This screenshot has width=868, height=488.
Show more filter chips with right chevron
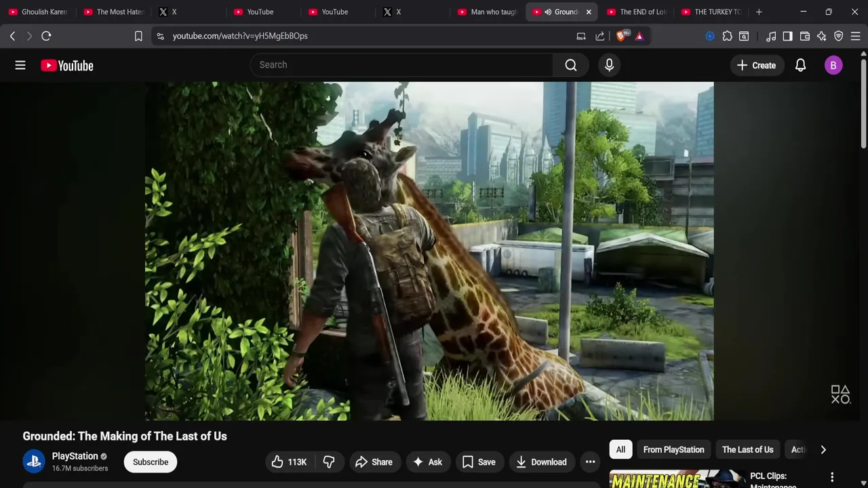(823, 449)
